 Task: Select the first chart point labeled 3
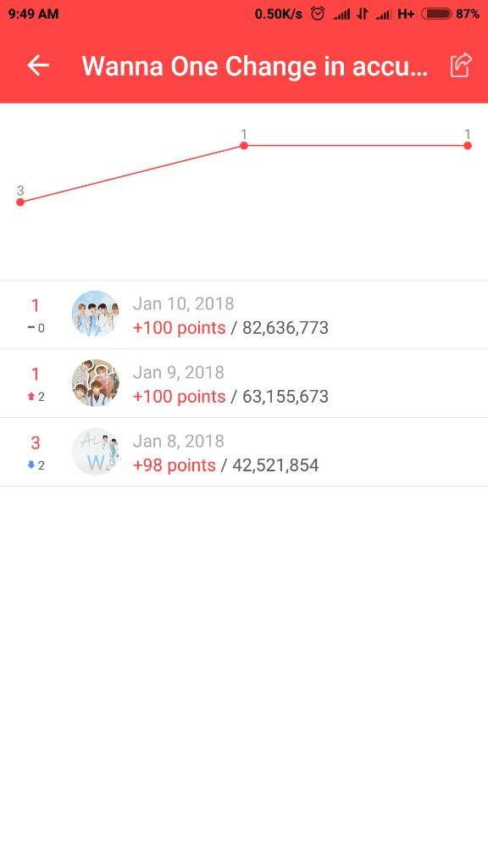point(20,202)
